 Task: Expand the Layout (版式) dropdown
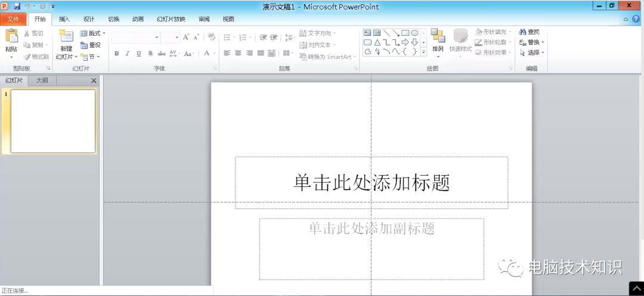click(x=93, y=33)
